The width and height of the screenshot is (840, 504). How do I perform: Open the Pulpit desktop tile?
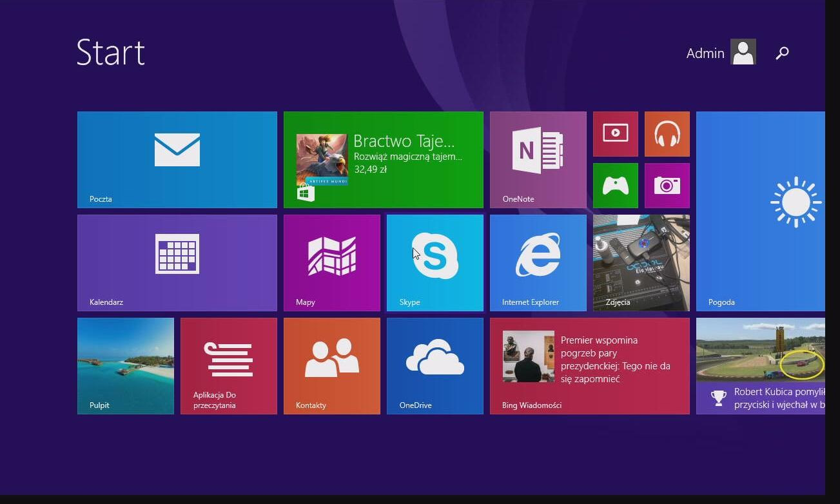(x=125, y=366)
